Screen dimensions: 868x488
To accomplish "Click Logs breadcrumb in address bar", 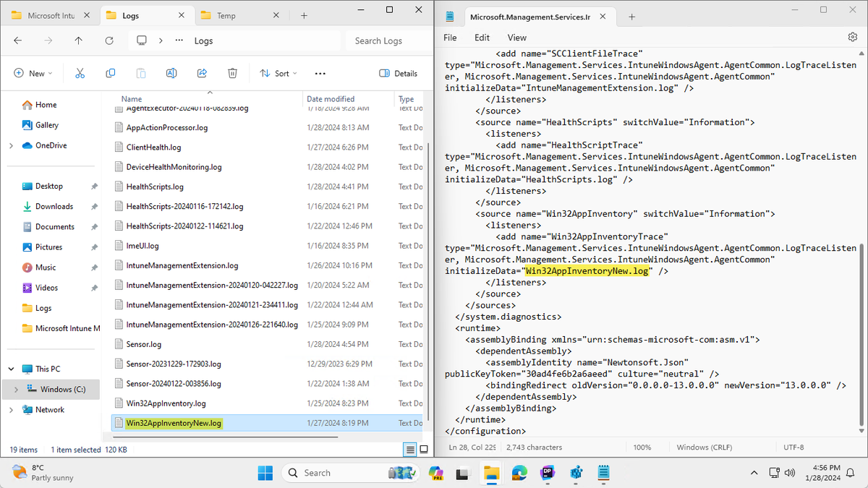I will [203, 41].
